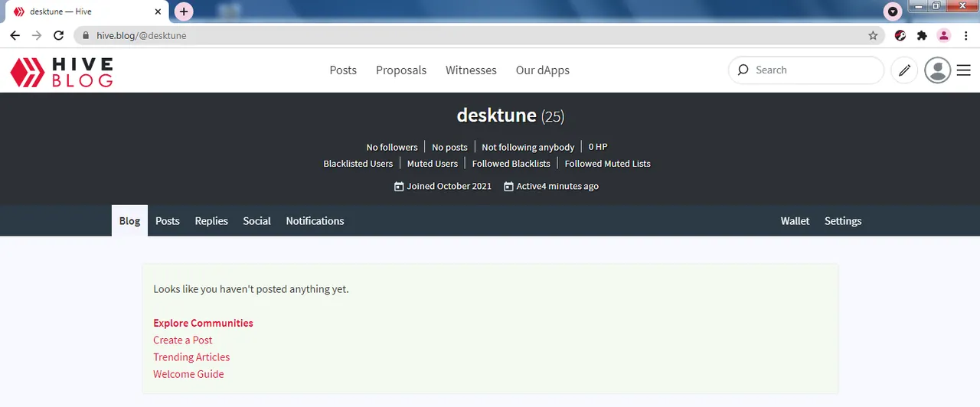Reload the page with refresh icon
This screenshot has height=407, width=980.
pos(58,35)
